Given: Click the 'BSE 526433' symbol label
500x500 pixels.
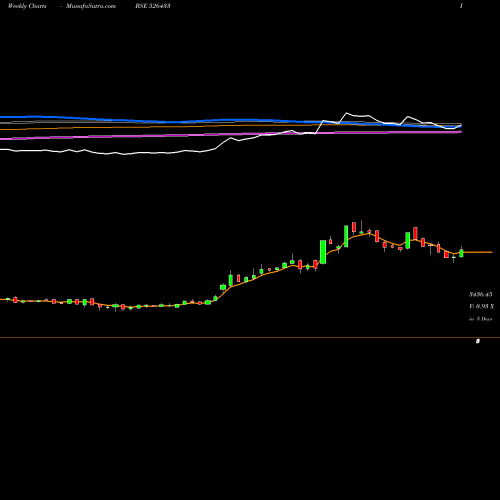Looking at the screenshot, I should coord(153,6).
